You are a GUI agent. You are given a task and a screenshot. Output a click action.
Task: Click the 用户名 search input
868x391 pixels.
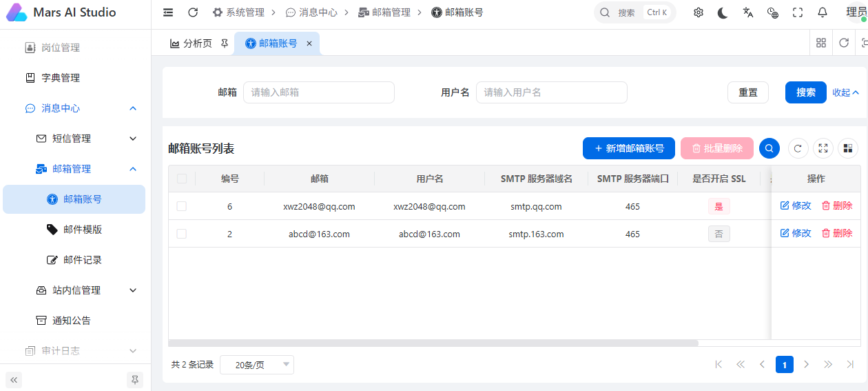click(552, 92)
